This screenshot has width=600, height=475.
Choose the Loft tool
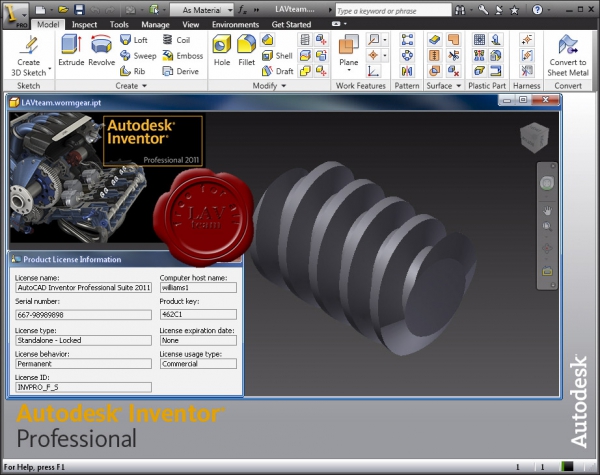coord(134,40)
